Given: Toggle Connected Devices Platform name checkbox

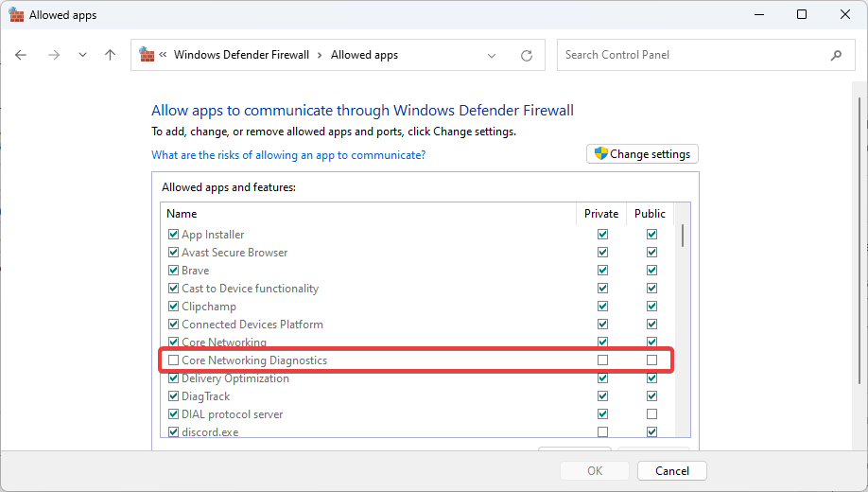Looking at the screenshot, I should click(173, 325).
